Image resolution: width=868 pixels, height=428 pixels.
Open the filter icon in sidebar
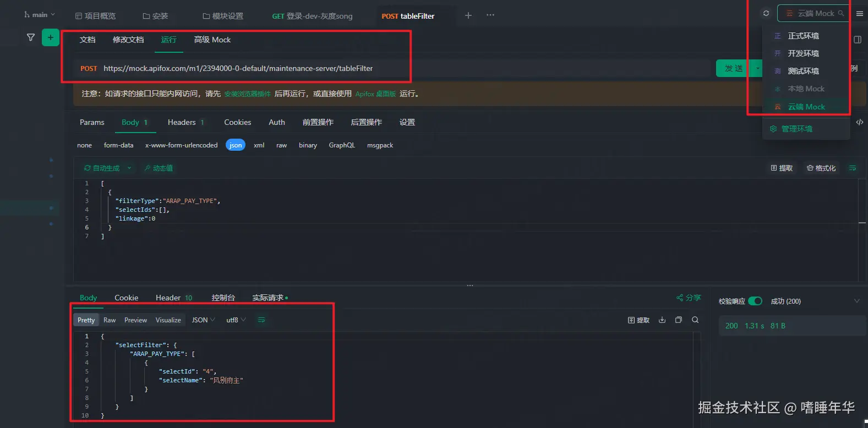click(31, 37)
